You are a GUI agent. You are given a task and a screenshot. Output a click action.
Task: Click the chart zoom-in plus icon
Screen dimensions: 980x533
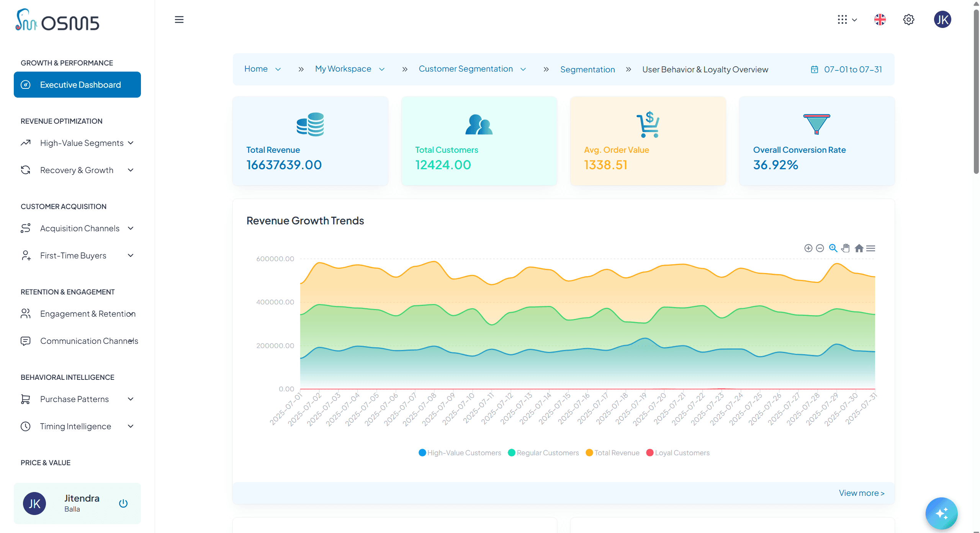[x=808, y=248]
